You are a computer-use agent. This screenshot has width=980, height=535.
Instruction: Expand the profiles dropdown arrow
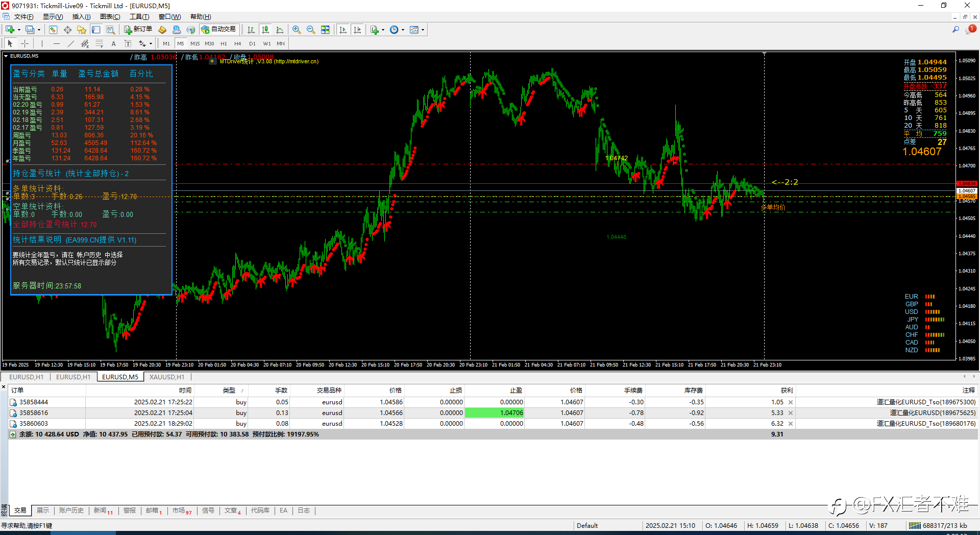[x=39, y=30]
